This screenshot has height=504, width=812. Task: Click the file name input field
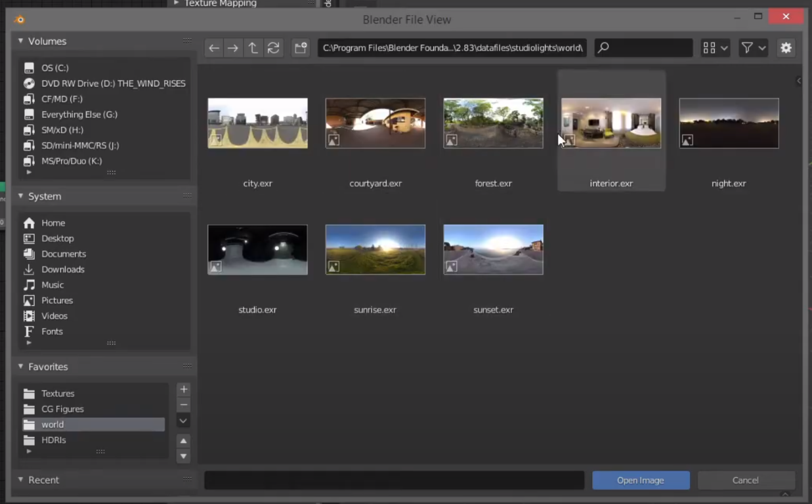pyautogui.click(x=395, y=480)
